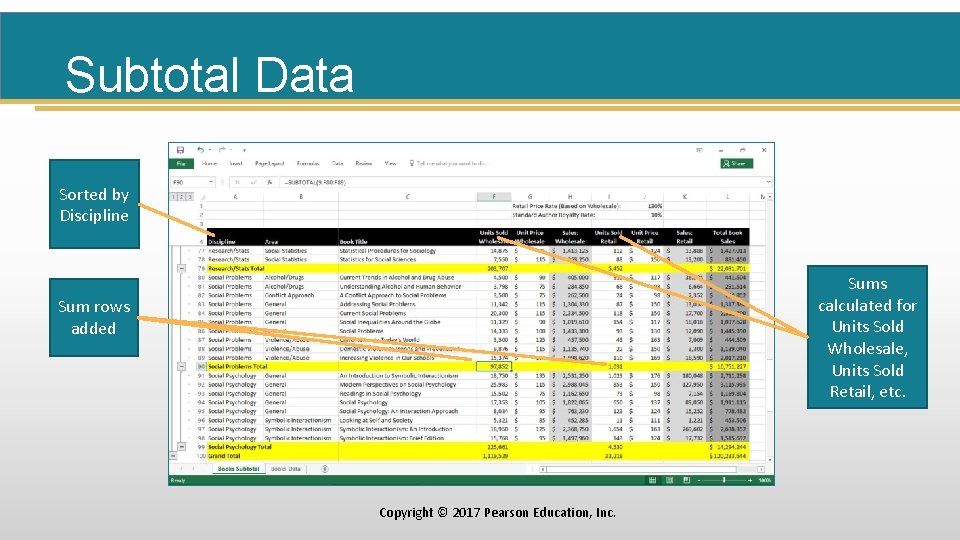
Task: Select the Books Data sheet tab
Action: (x=286, y=469)
